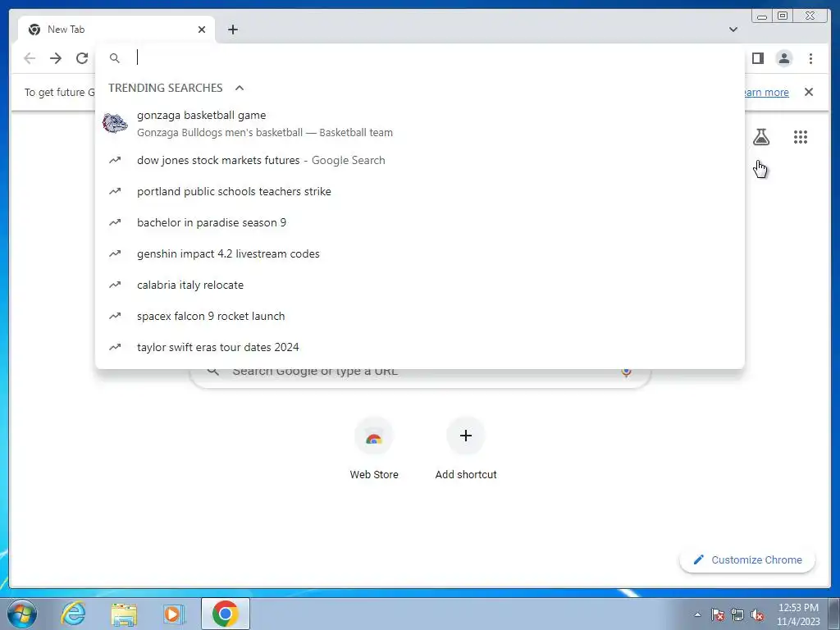
Task: Click the Action Center flag icon
Action: click(718, 614)
